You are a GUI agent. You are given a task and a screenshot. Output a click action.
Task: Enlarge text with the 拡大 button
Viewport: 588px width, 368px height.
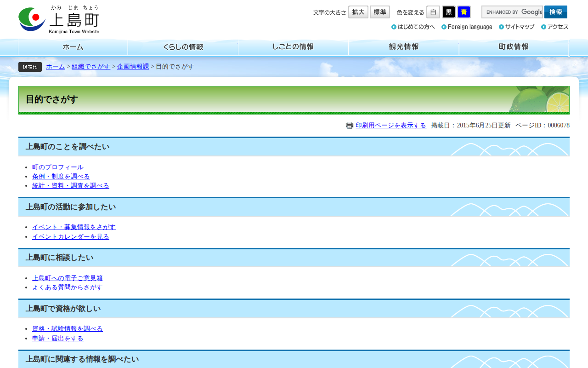358,12
